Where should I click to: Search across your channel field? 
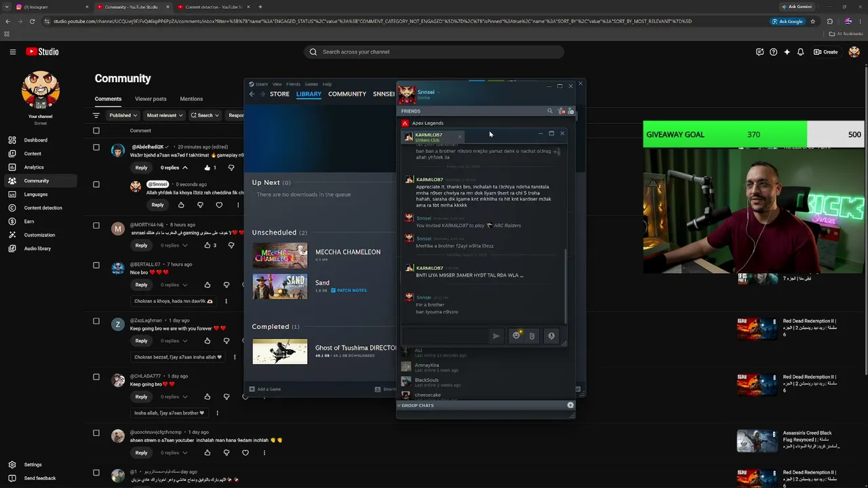coord(433,52)
